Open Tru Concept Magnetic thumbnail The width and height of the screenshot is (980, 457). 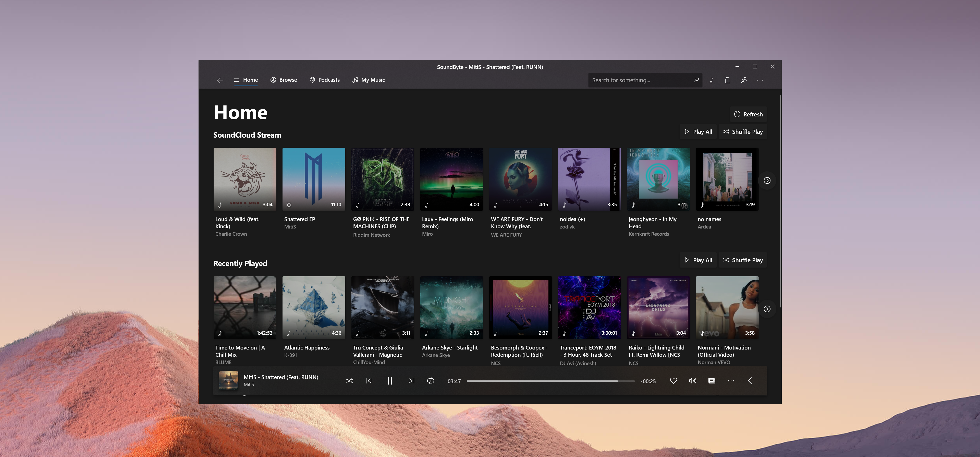tap(383, 308)
